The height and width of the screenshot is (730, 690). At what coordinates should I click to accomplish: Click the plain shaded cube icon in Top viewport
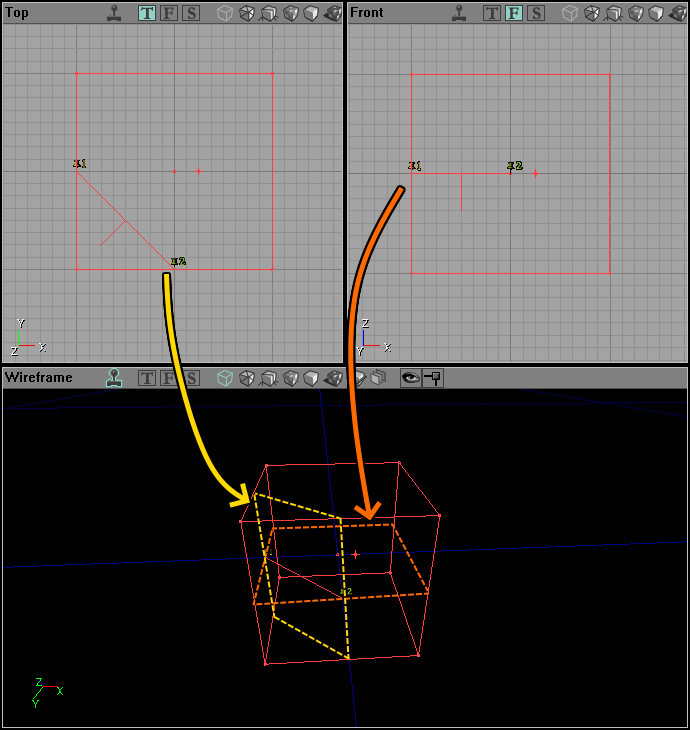311,13
